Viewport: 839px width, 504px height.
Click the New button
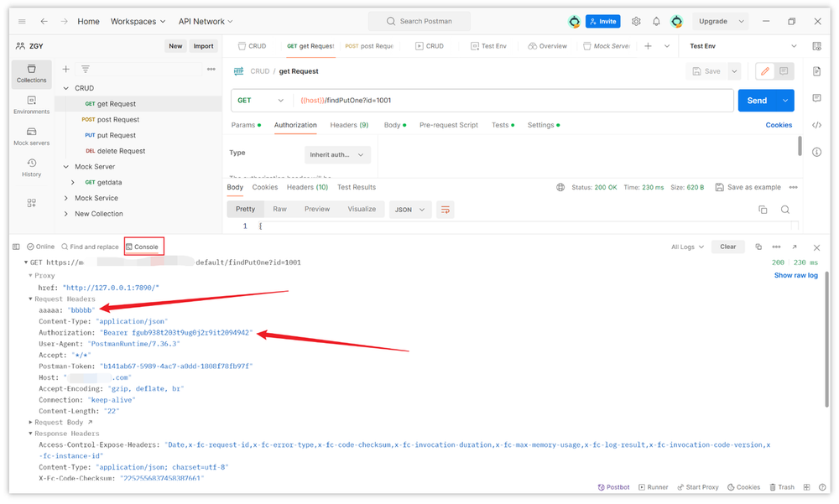click(x=175, y=46)
